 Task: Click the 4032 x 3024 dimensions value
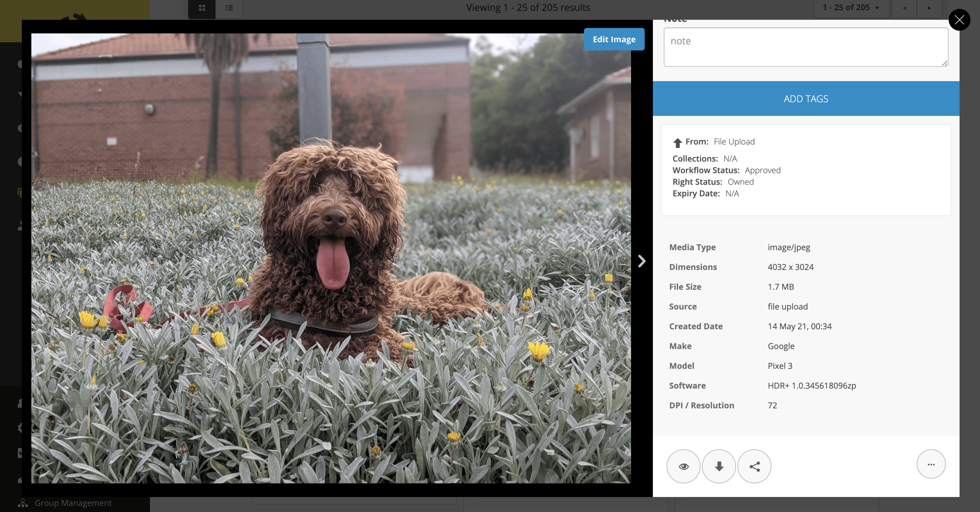[791, 267]
